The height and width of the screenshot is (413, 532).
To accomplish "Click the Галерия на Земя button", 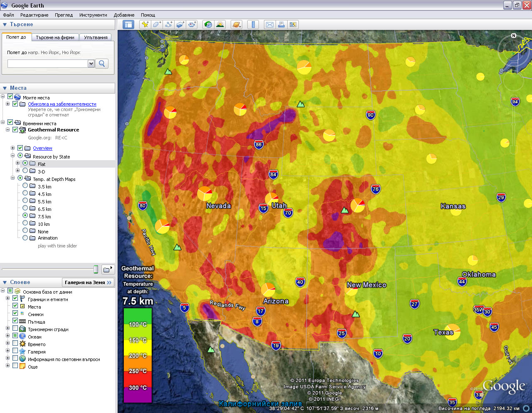I will (88, 282).
